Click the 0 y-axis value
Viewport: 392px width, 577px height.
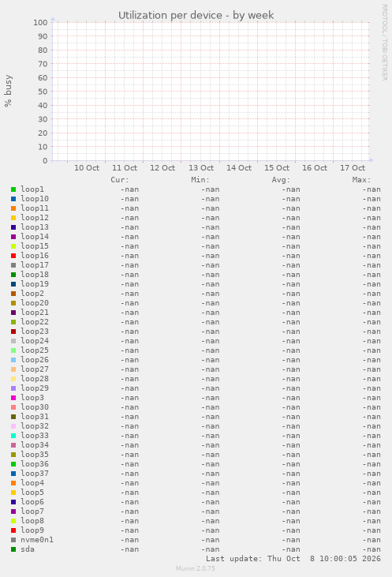tap(45, 160)
